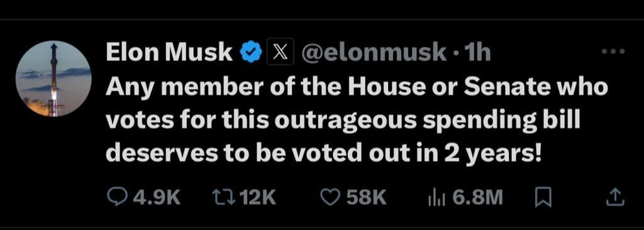Like the post with the heart icon
The image size is (644, 230).
[x=328, y=199]
